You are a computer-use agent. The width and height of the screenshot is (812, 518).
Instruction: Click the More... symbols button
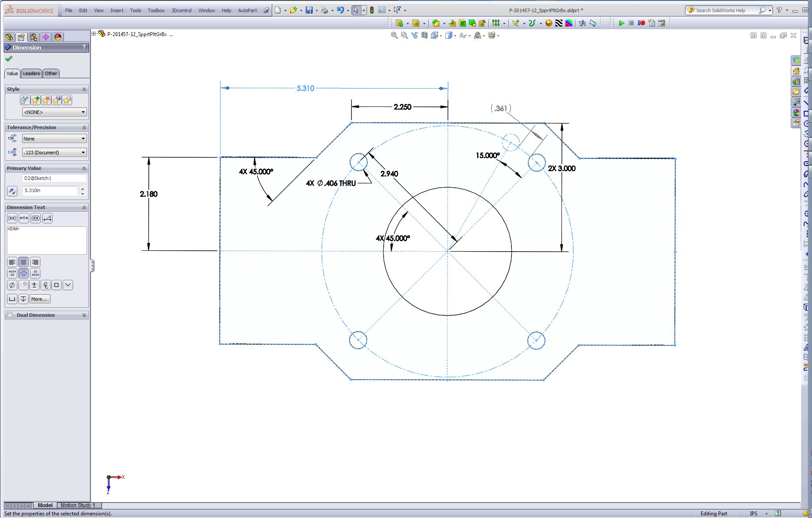40,299
